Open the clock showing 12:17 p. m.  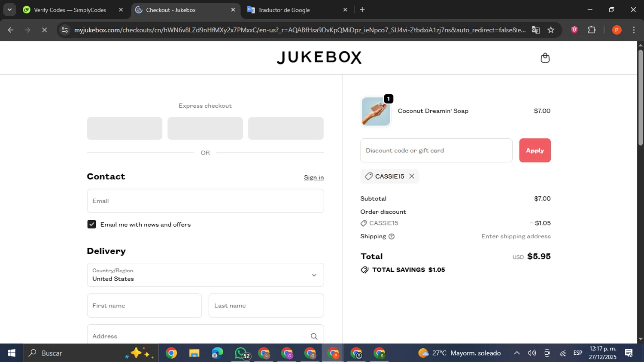(603, 353)
